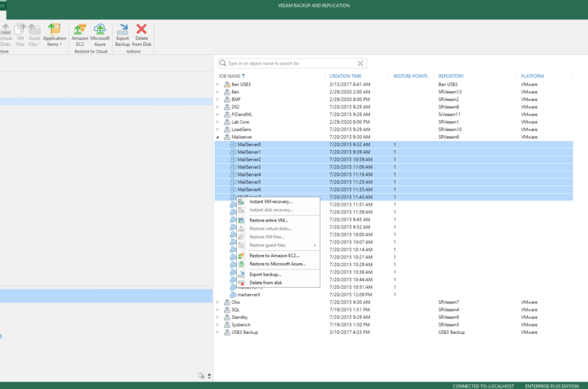Click creation time 7/20/2015 12:09 PM

tap(351, 295)
